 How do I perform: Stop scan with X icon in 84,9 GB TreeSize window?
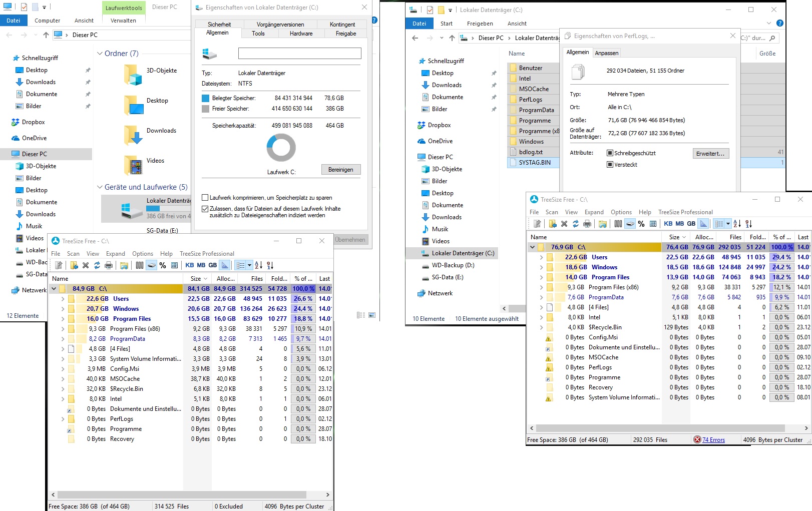(x=86, y=265)
